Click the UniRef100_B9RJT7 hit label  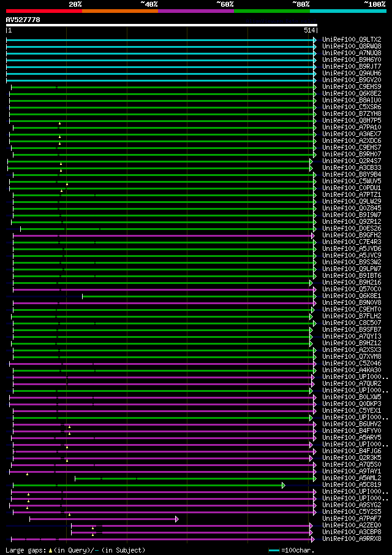click(x=352, y=67)
